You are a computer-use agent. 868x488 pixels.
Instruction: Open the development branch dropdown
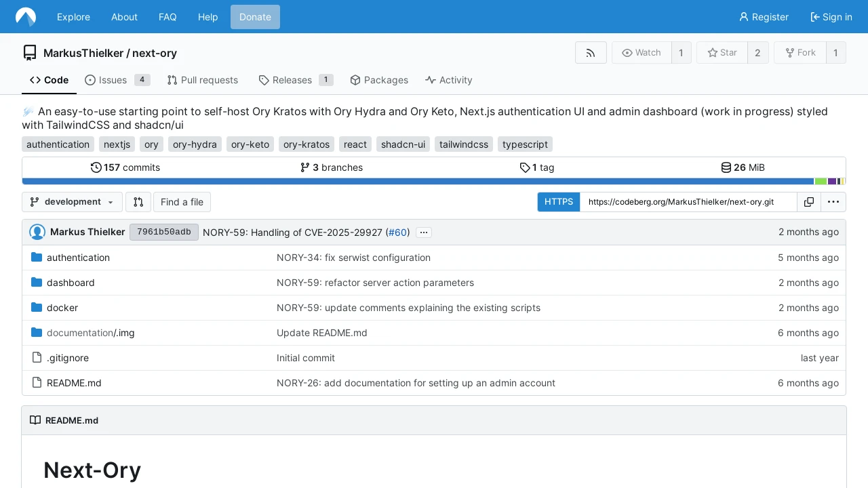coord(73,202)
